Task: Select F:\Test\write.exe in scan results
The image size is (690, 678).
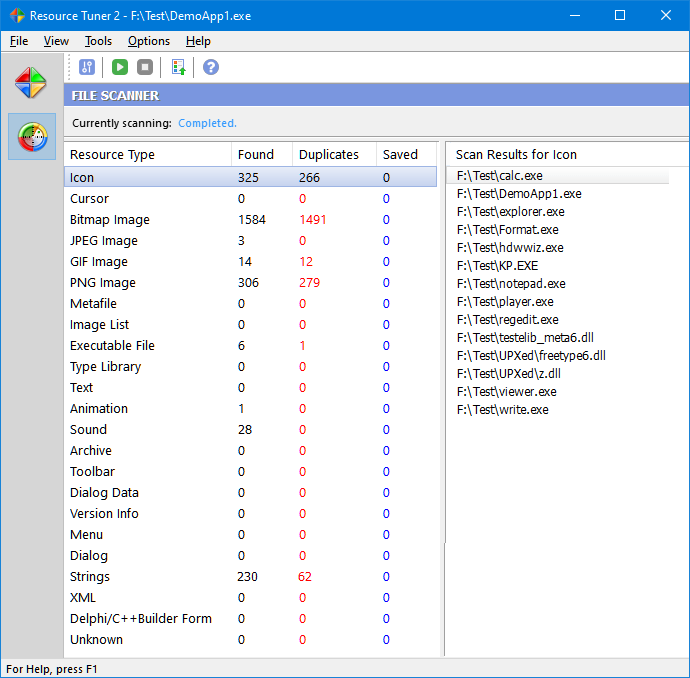Action: (503, 410)
